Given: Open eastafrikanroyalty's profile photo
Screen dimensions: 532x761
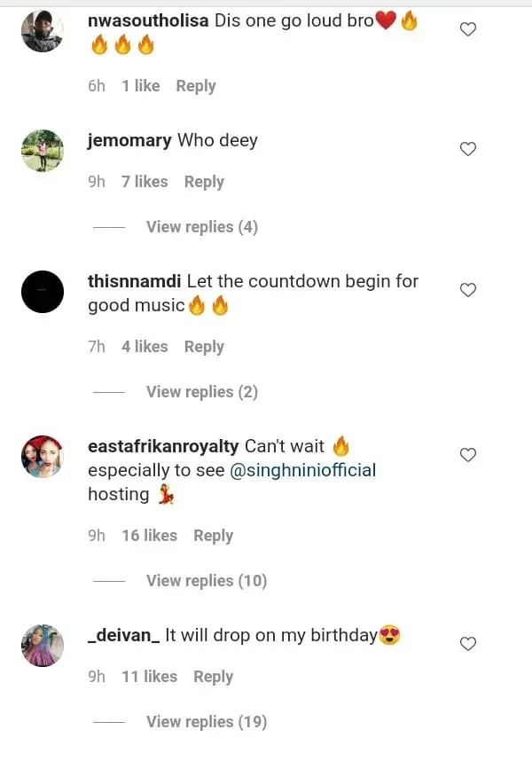Looking at the screenshot, I should click(43, 457).
